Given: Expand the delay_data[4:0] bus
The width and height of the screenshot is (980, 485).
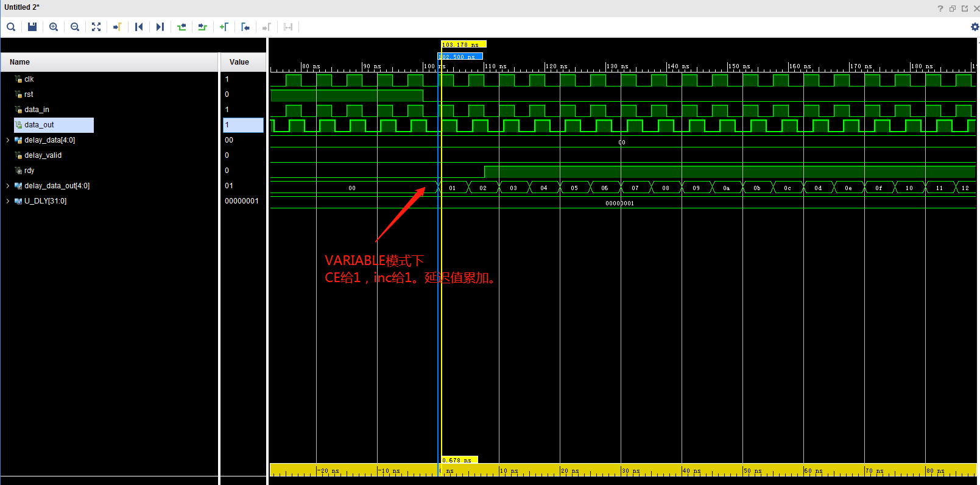Looking at the screenshot, I should pos(7,140).
